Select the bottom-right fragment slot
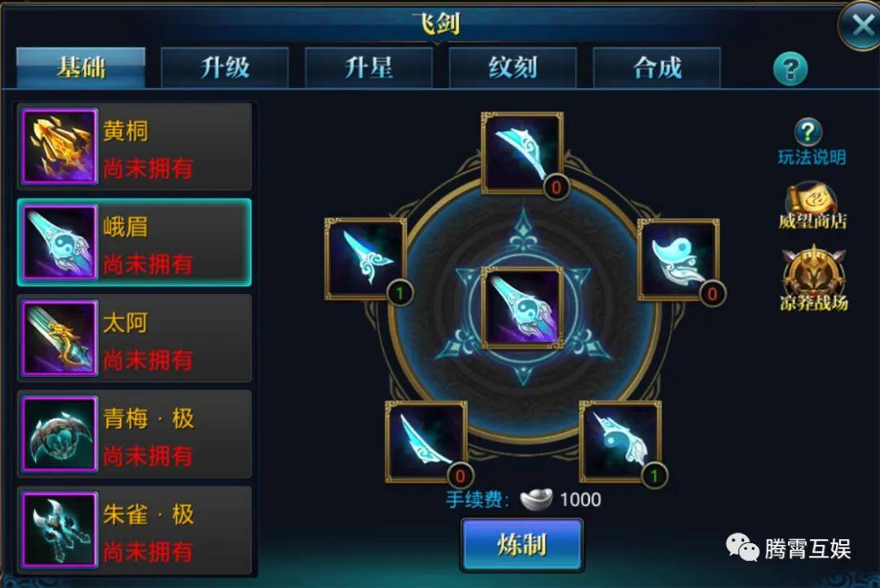The image size is (880, 588). point(620,441)
